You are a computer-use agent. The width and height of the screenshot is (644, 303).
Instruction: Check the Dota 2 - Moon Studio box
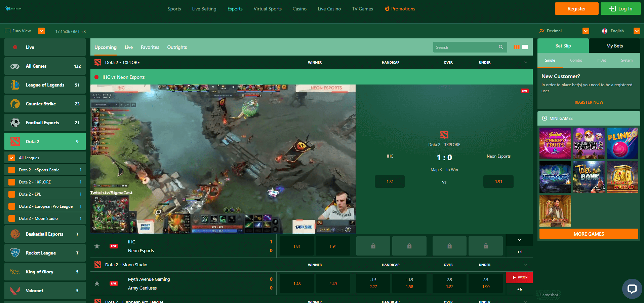tap(12, 218)
